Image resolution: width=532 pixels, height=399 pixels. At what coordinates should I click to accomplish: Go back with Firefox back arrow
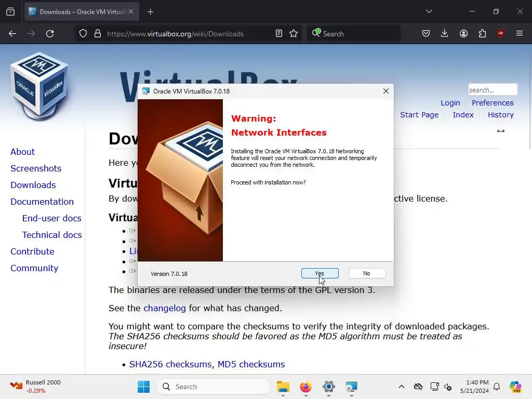(x=12, y=34)
